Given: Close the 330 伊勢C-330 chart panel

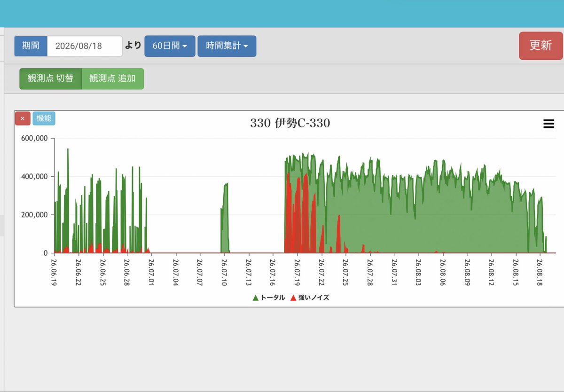Looking at the screenshot, I should 23,118.
